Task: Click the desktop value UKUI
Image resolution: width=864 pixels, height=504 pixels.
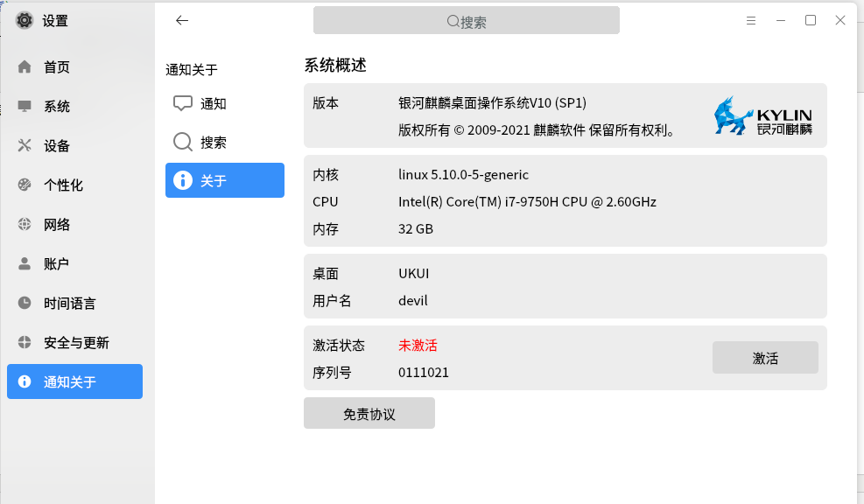Action: click(x=413, y=273)
